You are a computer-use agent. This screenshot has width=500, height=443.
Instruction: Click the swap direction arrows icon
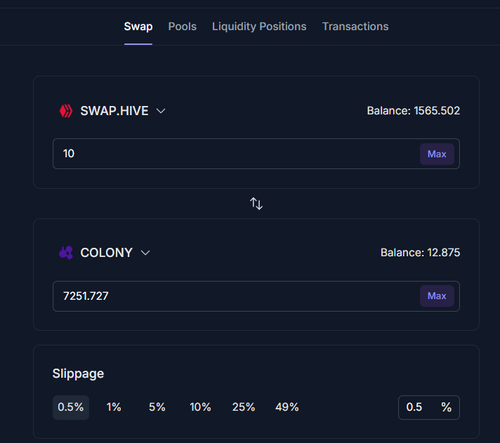(256, 203)
